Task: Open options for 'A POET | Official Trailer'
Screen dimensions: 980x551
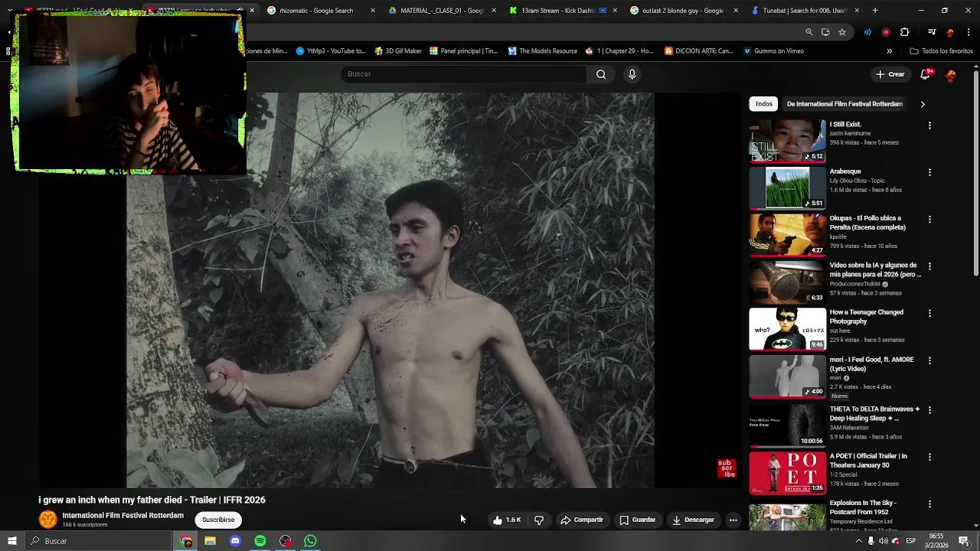Action: pos(929,457)
